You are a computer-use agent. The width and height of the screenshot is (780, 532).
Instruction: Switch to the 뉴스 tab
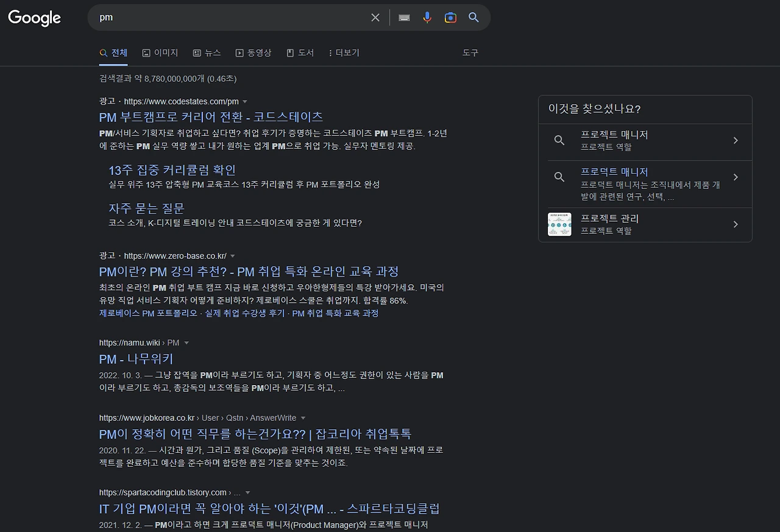click(207, 53)
